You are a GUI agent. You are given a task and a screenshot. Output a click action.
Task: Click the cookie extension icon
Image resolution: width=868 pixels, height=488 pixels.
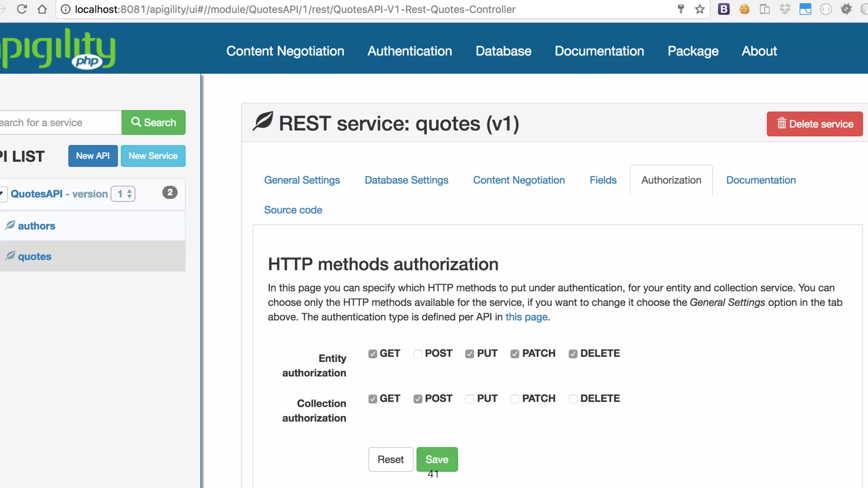[x=744, y=9]
